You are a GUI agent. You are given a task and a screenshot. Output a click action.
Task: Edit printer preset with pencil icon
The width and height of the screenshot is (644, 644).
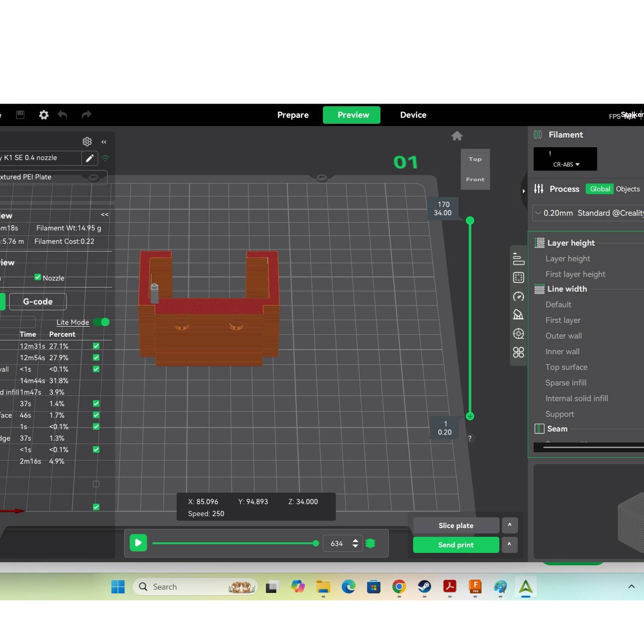click(90, 158)
